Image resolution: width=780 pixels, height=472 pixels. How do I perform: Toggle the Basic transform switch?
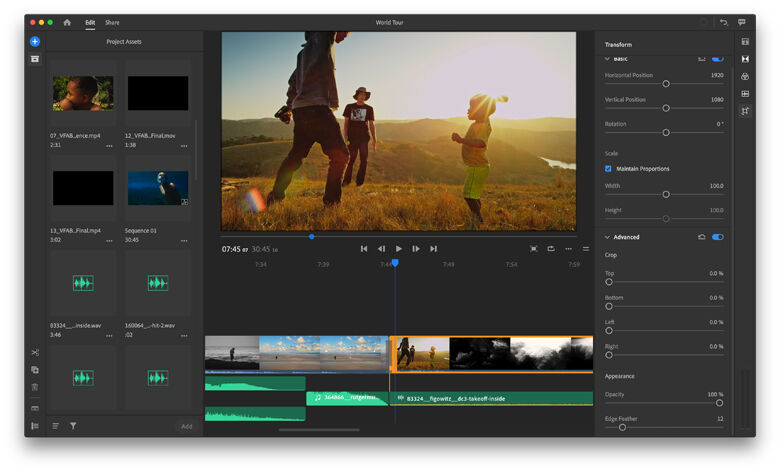click(x=717, y=59)
